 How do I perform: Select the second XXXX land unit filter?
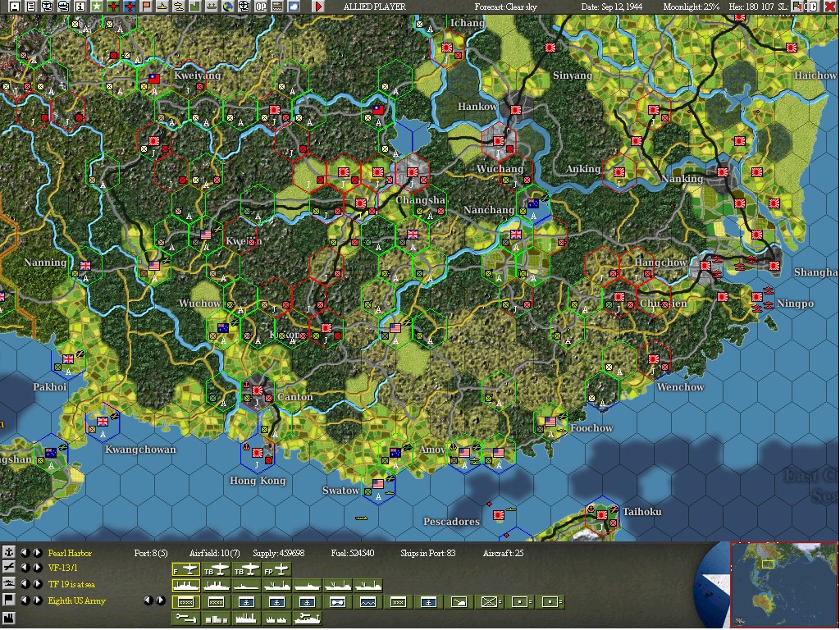click(x=216, y=602)
